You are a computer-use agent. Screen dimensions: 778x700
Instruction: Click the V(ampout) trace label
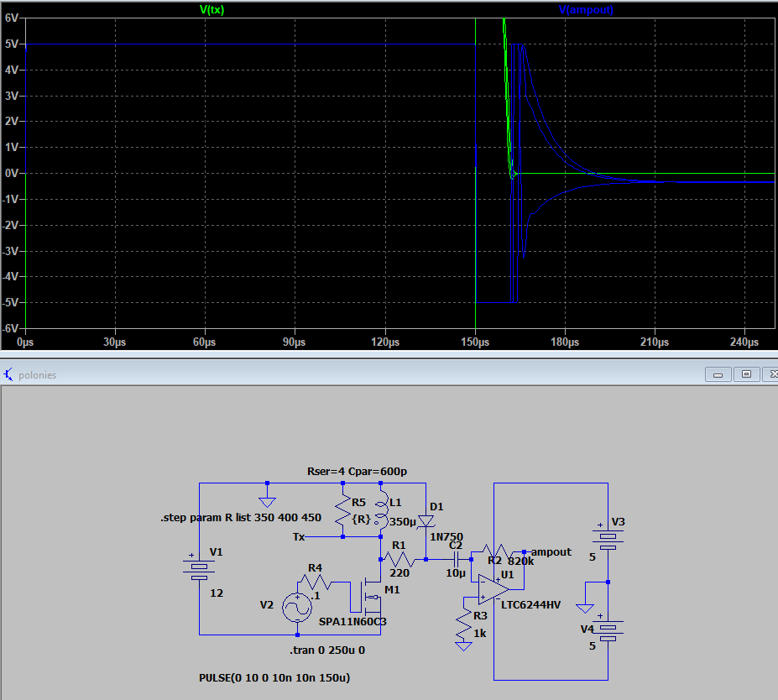pyautogui.click(x=586, y=10)
